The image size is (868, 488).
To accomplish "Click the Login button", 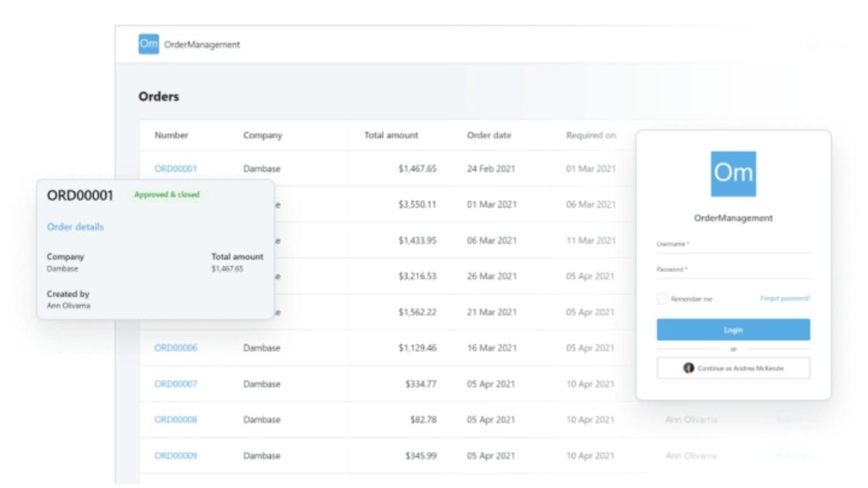I will [732, 330].
